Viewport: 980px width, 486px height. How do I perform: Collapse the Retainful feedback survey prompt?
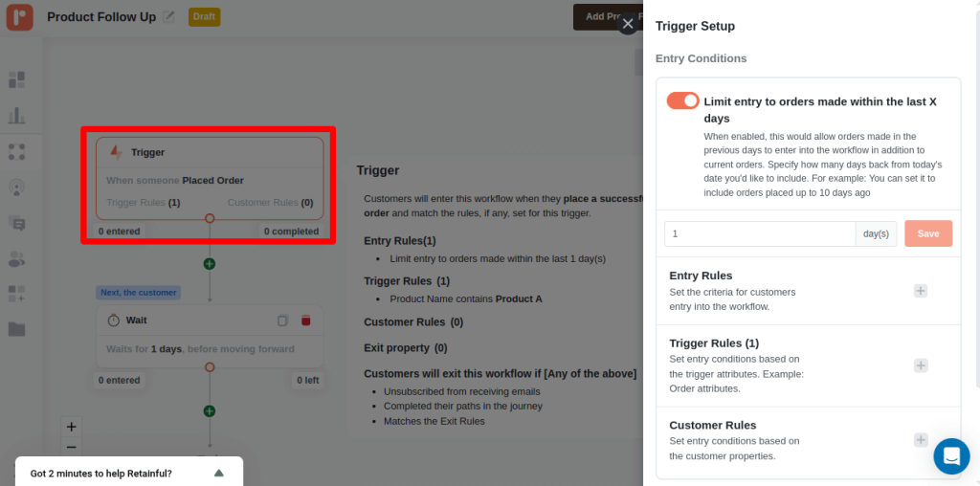pyautogui.click(x=218, y=473)
